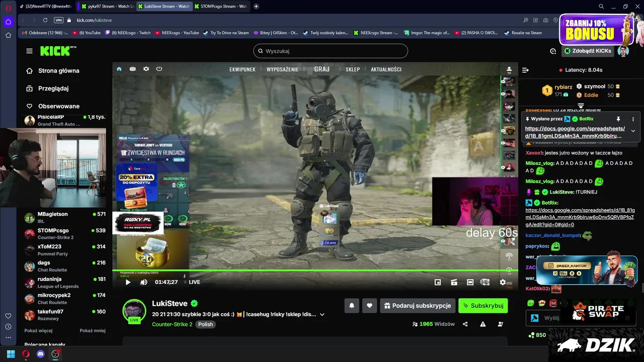644x362 pixels.
Task: Click the Polish language tag
Action: (x=205, y=324)
